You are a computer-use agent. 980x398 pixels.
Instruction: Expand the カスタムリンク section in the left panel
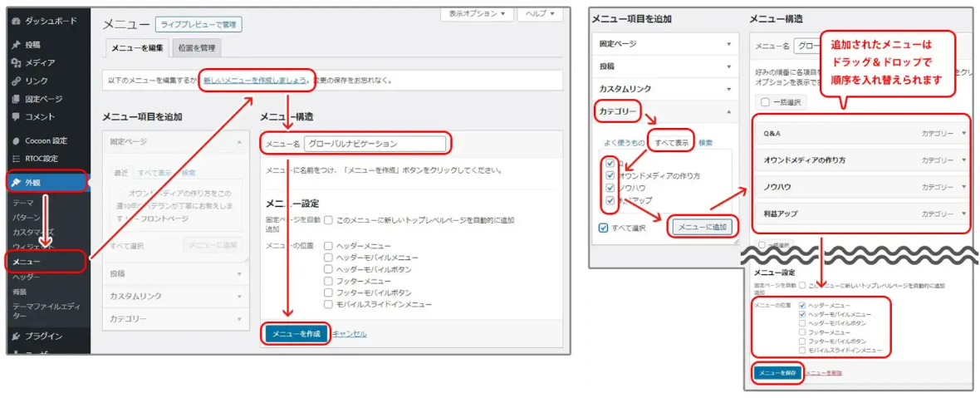point(175,296)
